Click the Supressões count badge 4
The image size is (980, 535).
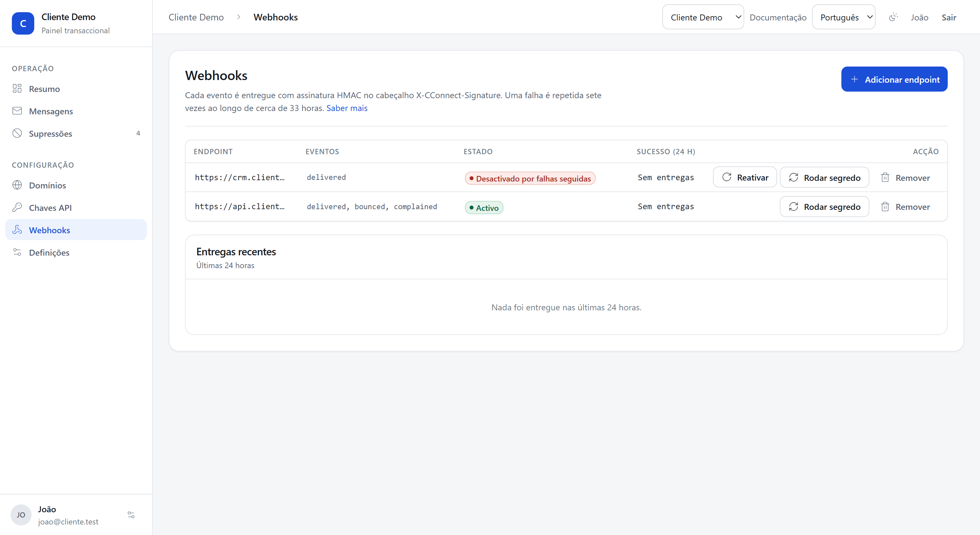(x=138, y=133)
